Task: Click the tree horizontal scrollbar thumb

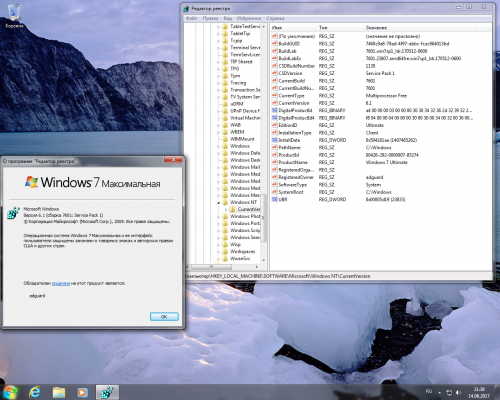Action: pyautogui.click(x=211, y=267)
